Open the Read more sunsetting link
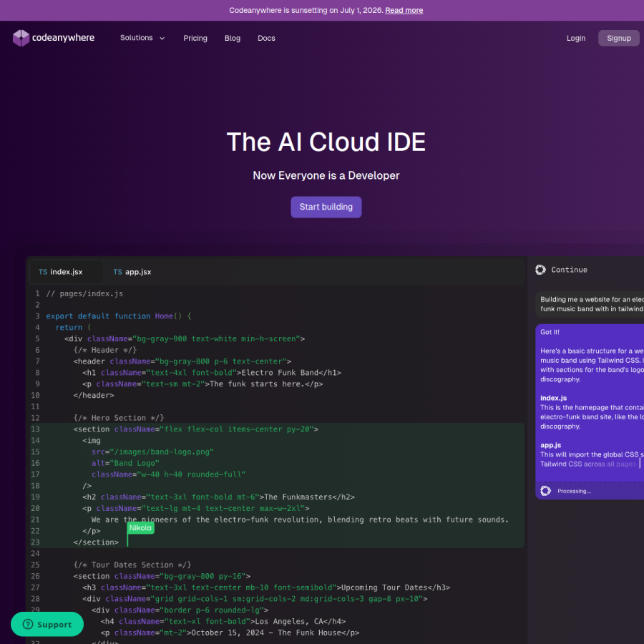This screenshot has height=644, width=644. pyautogui.click(x=404, y=10)
